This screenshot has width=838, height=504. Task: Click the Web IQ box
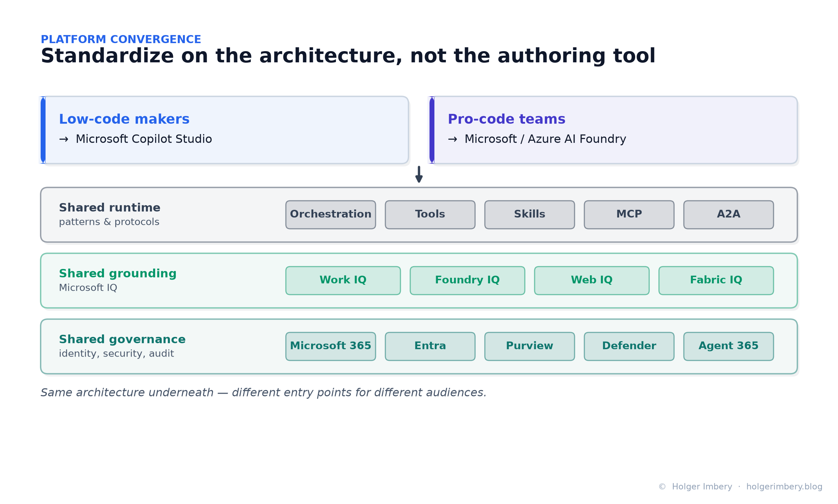pos(592,281)
